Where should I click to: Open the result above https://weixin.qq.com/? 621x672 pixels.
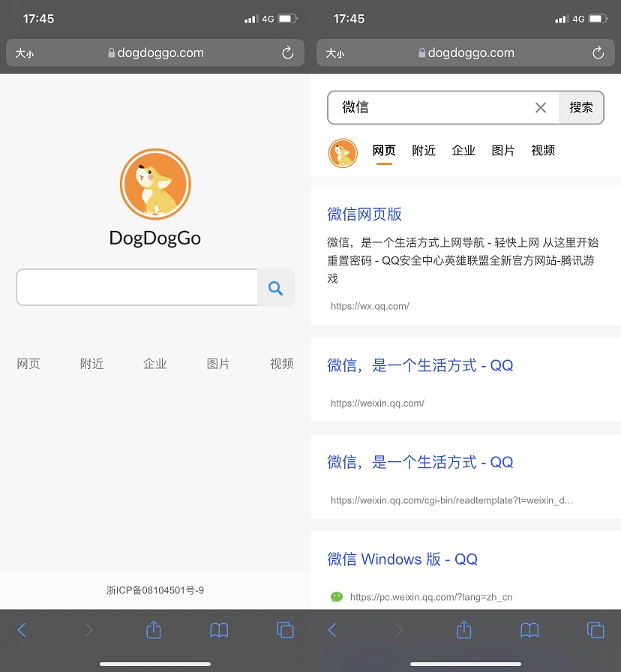420,365
